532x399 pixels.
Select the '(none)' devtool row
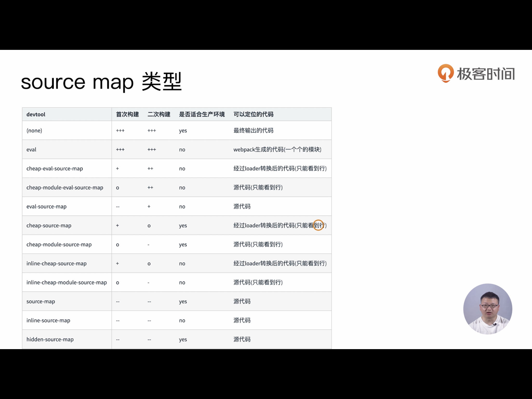[x=34, y=130]
